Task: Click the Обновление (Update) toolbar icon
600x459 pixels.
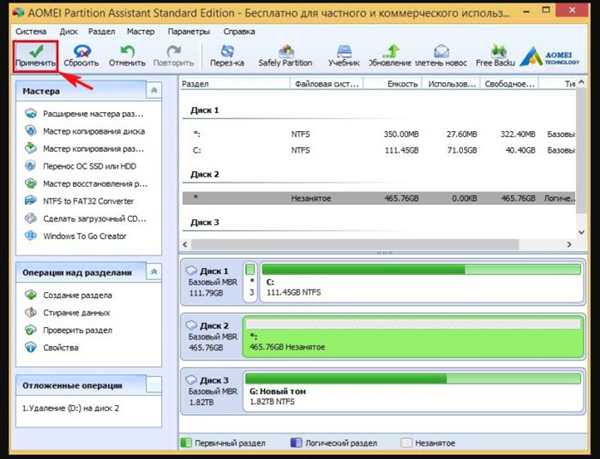Action: pos(390,56)
